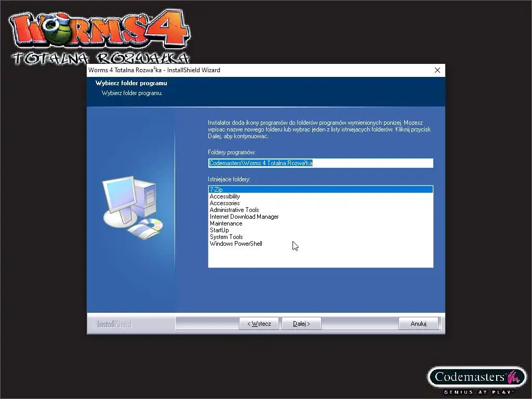
Task: Cancel installation with the Anuluj button
Action: point(418,324)
